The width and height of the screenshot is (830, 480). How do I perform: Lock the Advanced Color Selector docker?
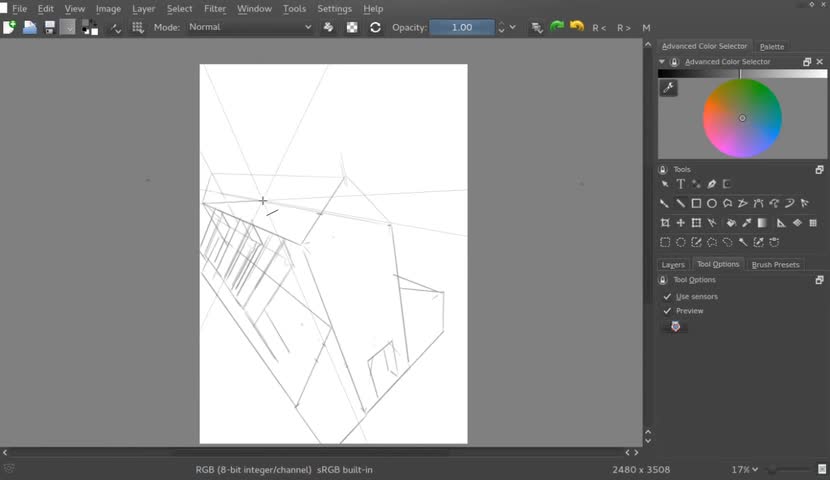674,62
